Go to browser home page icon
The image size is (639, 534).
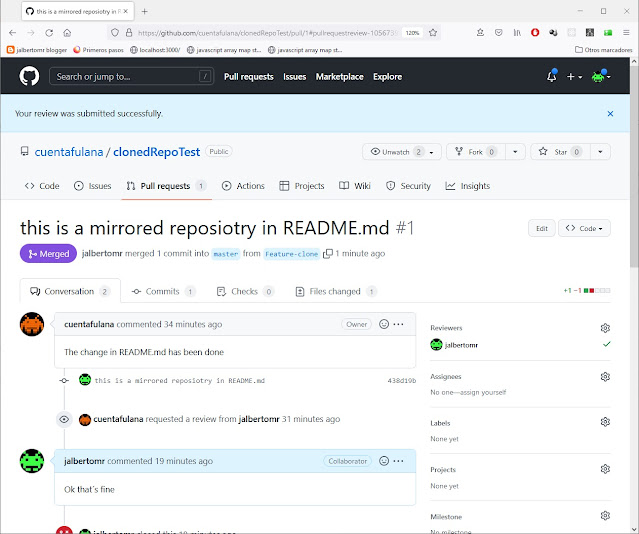67,33
